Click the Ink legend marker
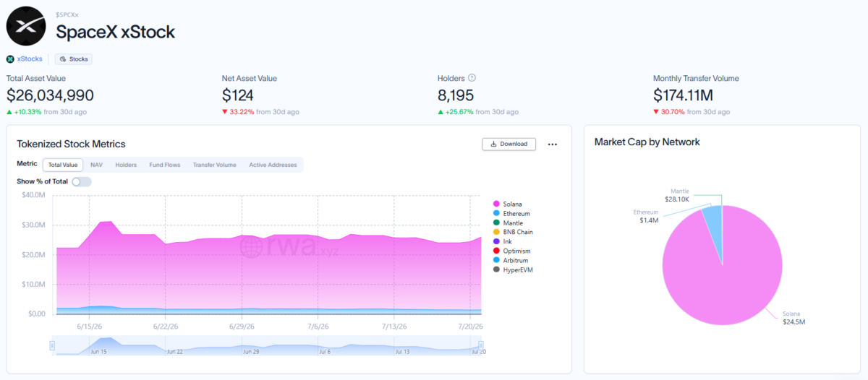The image size is (868, 380). (496, 242)
